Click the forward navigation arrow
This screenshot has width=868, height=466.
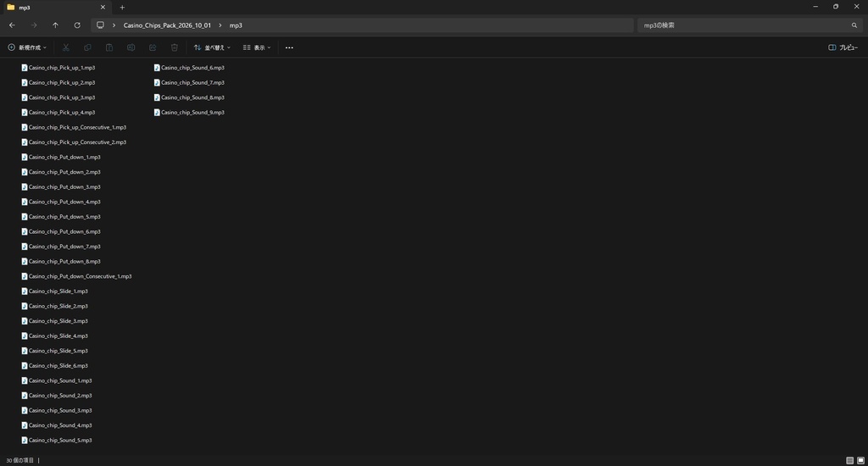pos(34,25)
